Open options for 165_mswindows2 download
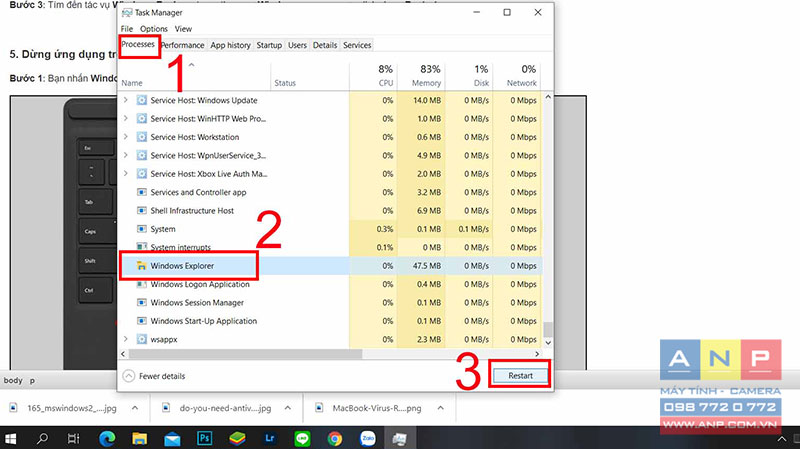Image resolution: width=800 pixels, height=449 pixels. (135, 408)
